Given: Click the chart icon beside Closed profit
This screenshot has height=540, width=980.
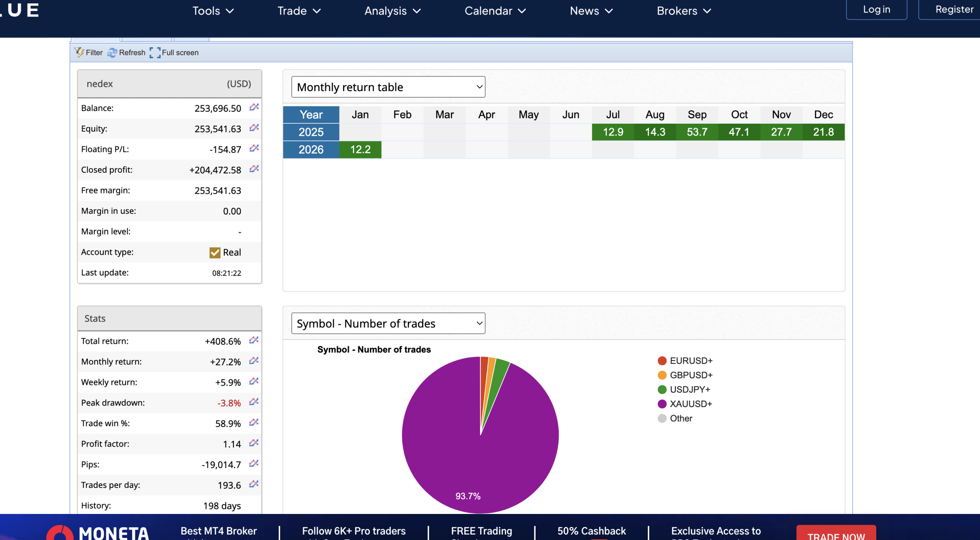Looking at the screenshot, I should point(253,169).
